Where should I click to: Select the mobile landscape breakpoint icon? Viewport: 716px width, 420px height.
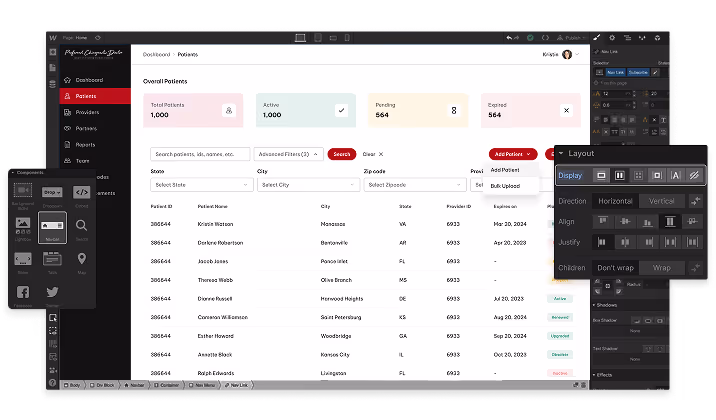(x=333, y=38)
